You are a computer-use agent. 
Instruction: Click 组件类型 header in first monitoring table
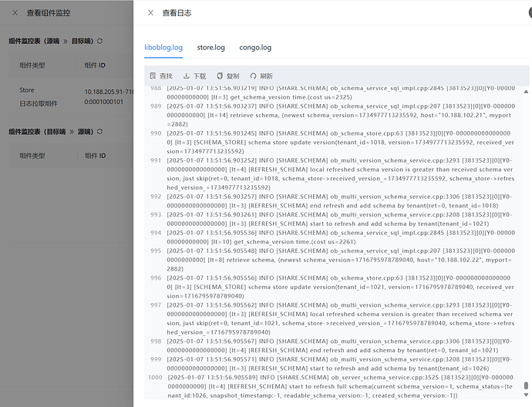click(32, 65)
